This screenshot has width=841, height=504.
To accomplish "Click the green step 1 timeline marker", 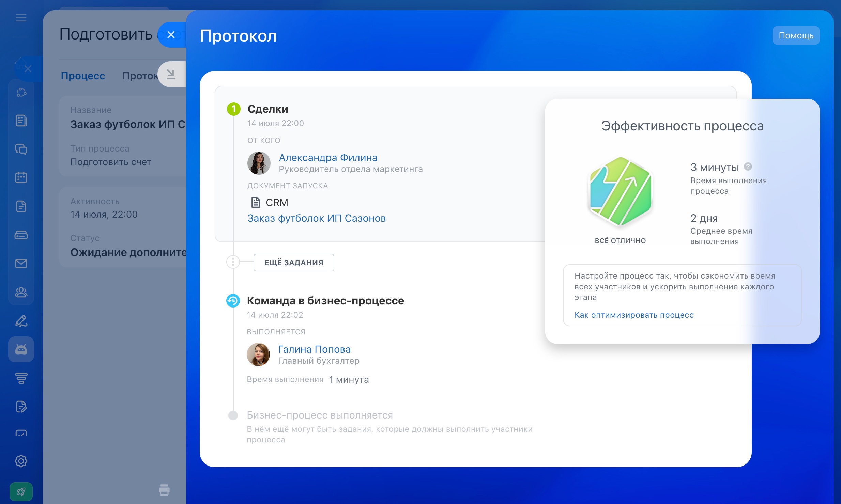I will pos(234,109).
